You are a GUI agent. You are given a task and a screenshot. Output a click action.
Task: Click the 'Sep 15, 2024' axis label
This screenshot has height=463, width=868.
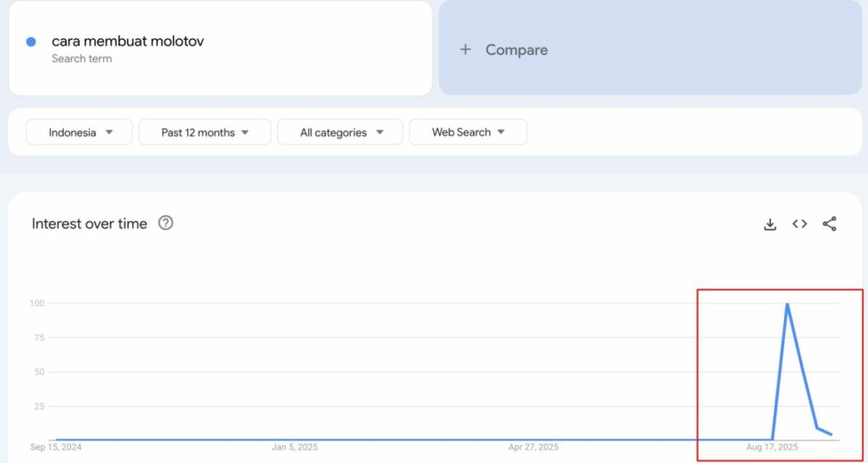(56, 447)
